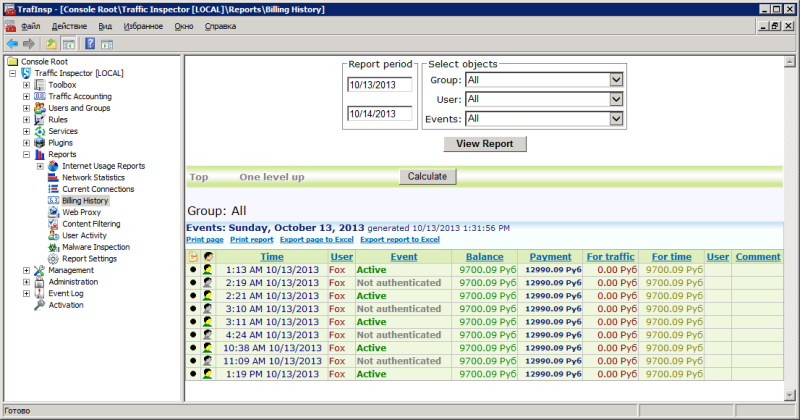This screenshot has width=800, height=420.
Task: Open the Справка menu
Action: 220,26
